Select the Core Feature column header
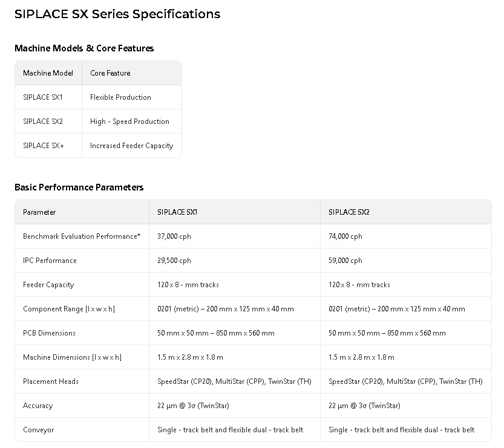The image size is (504, 448). click(110, 73)
